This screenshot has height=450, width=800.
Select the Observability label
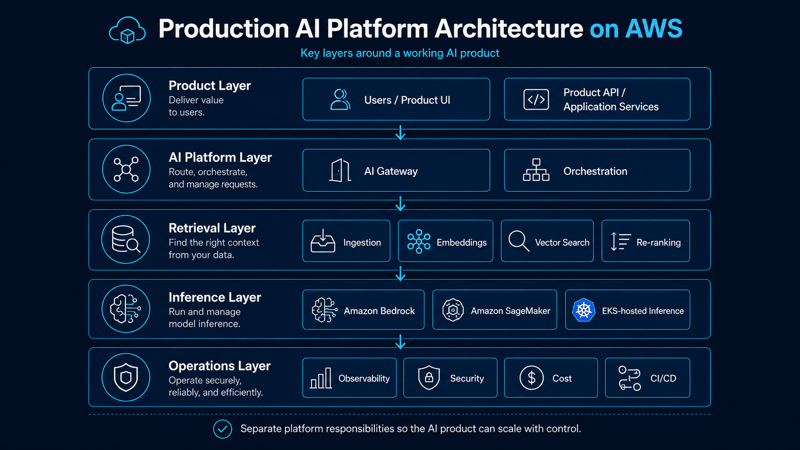364,379
